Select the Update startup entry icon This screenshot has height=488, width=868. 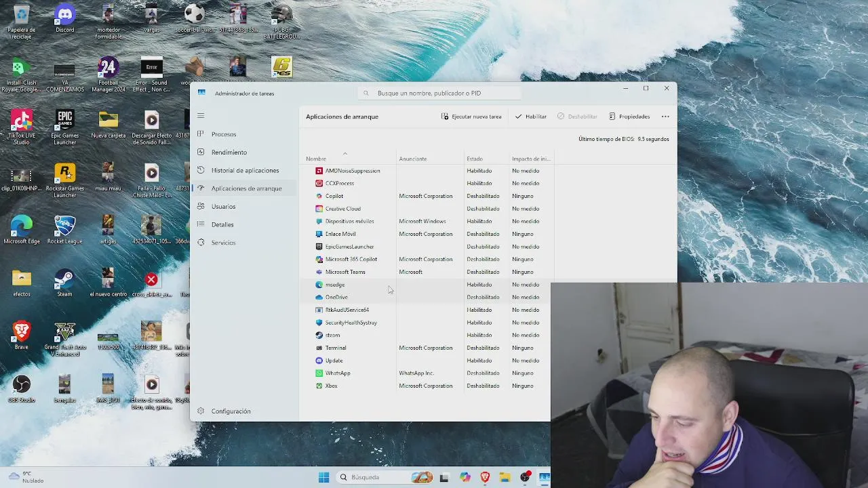(319, 361)
